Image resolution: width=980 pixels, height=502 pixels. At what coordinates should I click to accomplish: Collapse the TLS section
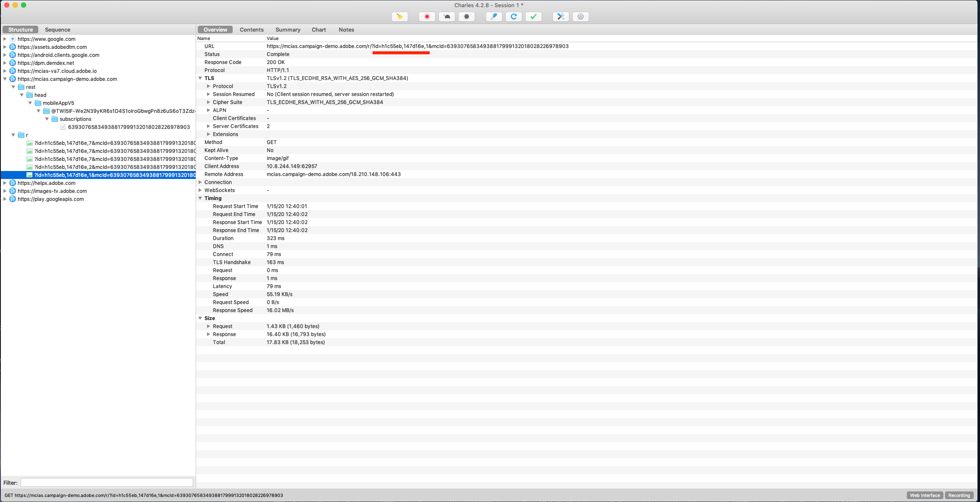200,78
